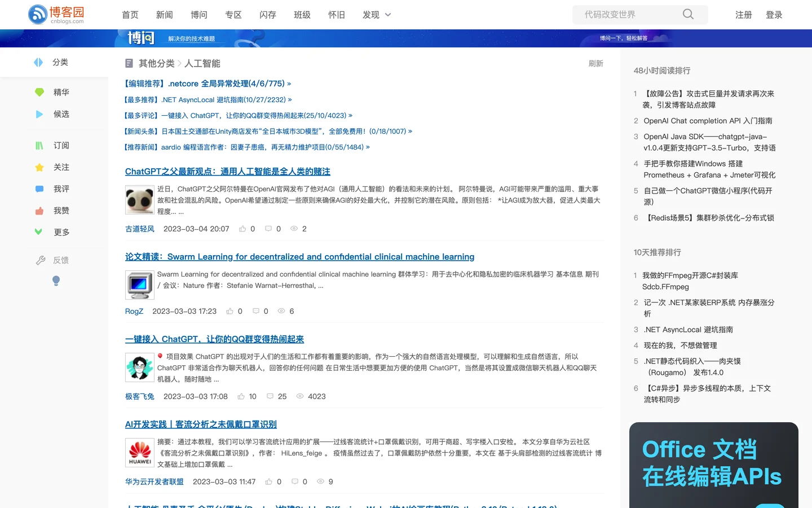Click the 订阅 books icon
The width and height of the screenshot is (812, 508).
pyautogui.click(x=39, y=146)
